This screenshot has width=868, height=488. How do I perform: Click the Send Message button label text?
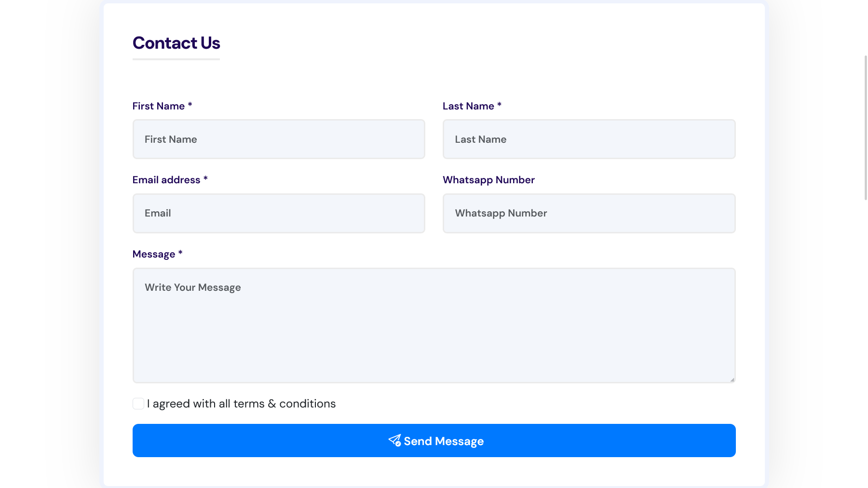444,440
